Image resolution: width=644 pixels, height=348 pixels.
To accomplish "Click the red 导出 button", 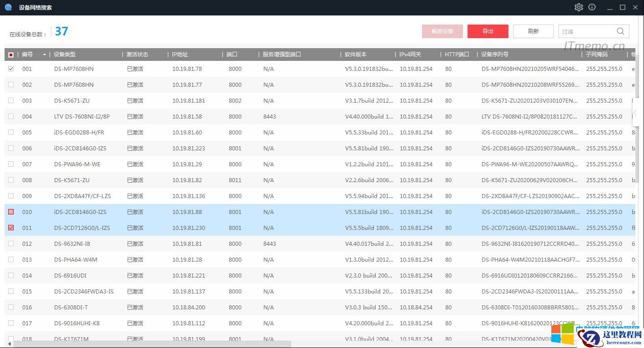I will [x=488, y=31].
